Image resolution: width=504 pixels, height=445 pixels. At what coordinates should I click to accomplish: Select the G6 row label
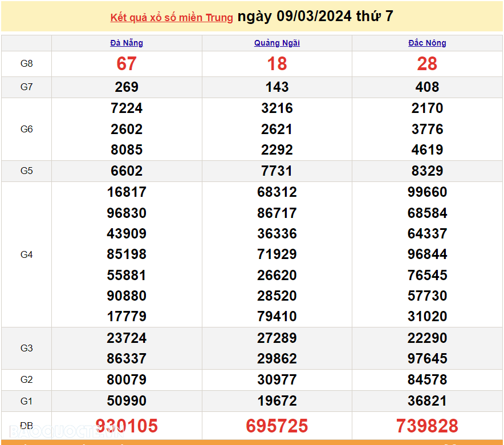click(27, 130)
